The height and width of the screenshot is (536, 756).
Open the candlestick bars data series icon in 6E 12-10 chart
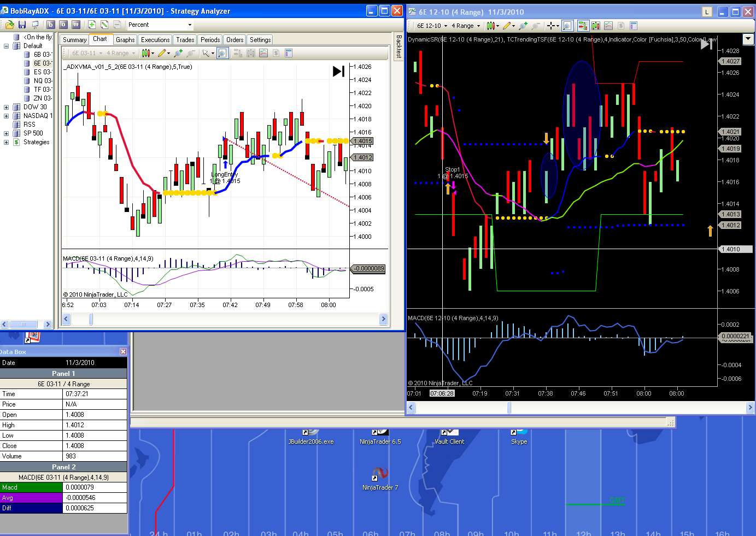click(x=595, y=26)
